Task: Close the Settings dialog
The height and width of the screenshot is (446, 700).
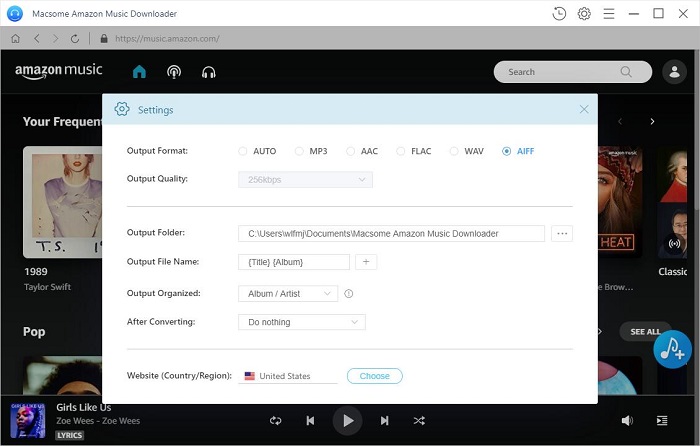Action: tap(584, 109)
